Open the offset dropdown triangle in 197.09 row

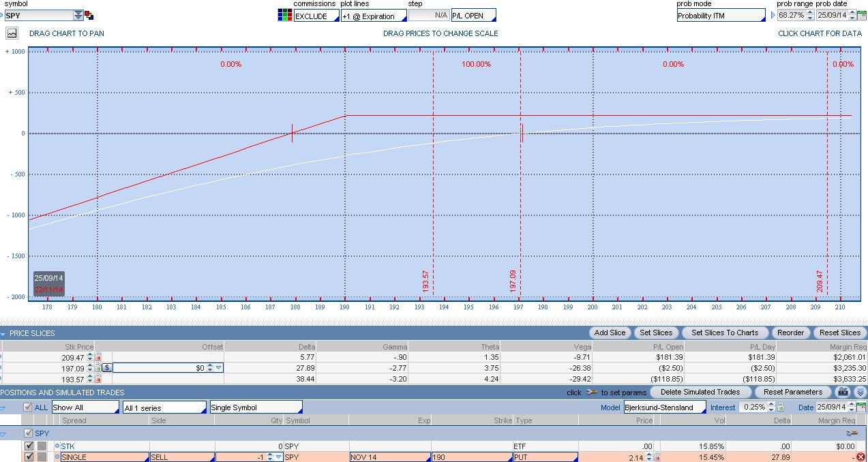pyautogui.click(x=219, y=367)
